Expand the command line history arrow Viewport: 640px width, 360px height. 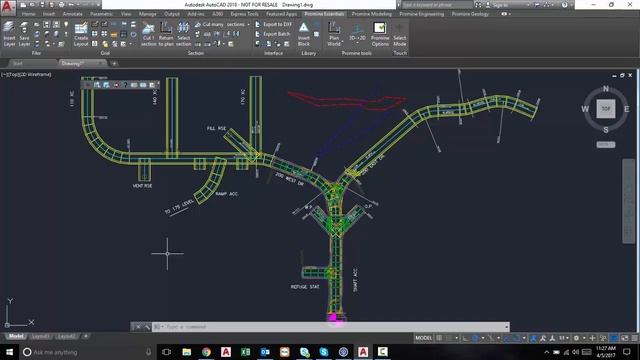point(507,327)
